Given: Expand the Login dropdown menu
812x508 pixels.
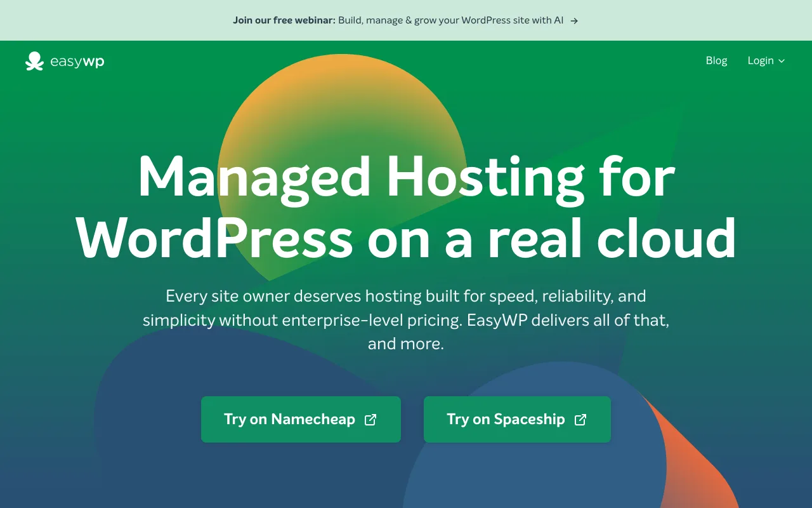Looking at the screenshot, I should pos(766,60).
